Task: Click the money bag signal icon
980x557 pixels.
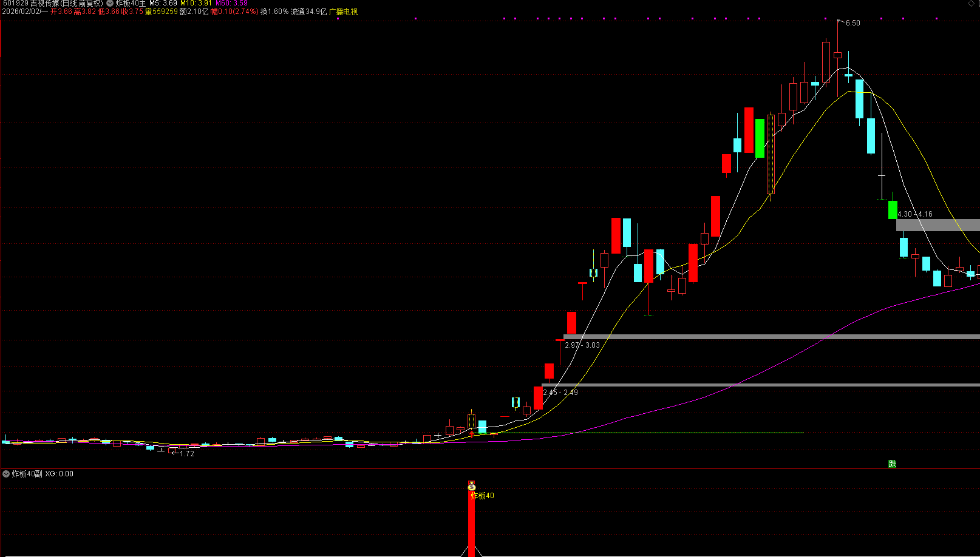Action: [472, 486]
